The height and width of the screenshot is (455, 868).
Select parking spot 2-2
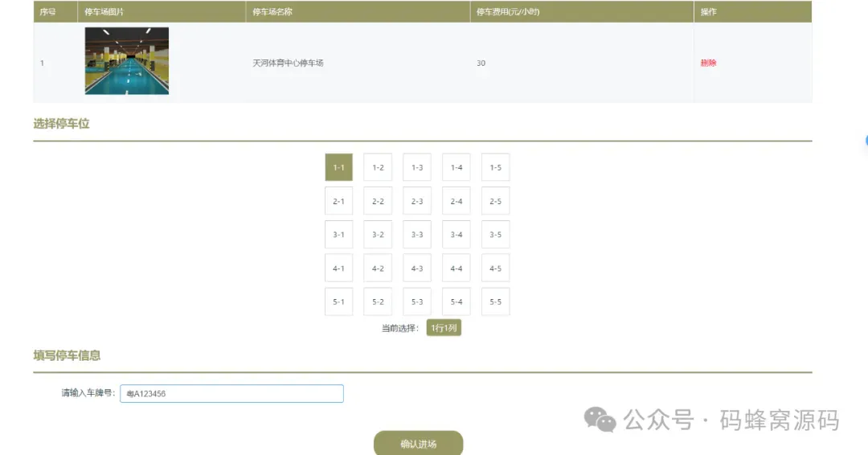tap(378, 201)
